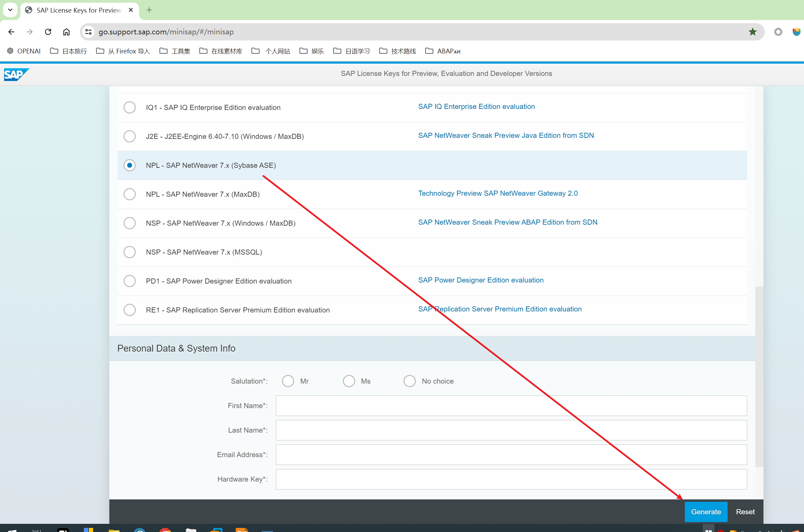The image size is (804, 532).
Task: Select the No choice salutation option
Action: coord(409,381)
